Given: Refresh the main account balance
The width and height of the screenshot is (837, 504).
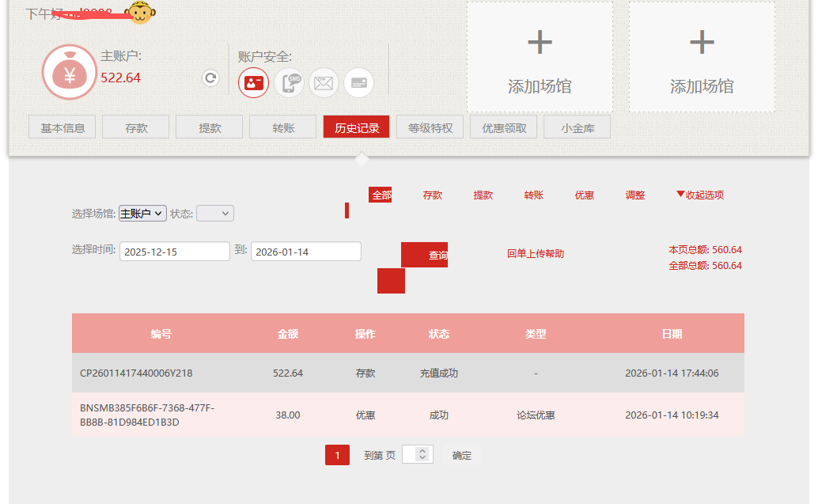Looking at the screenshot, I should 210,78.
